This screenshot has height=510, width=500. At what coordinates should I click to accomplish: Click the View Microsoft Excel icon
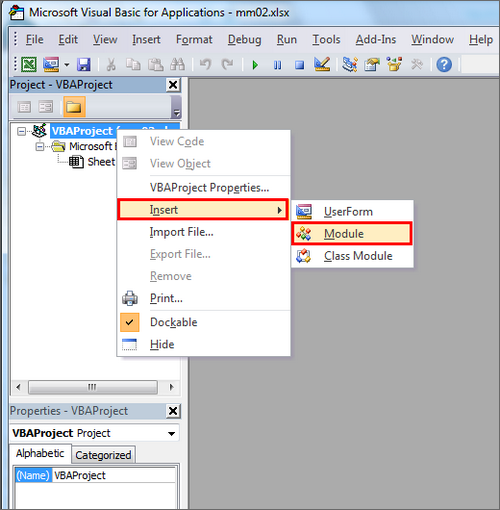coord(29,64)
